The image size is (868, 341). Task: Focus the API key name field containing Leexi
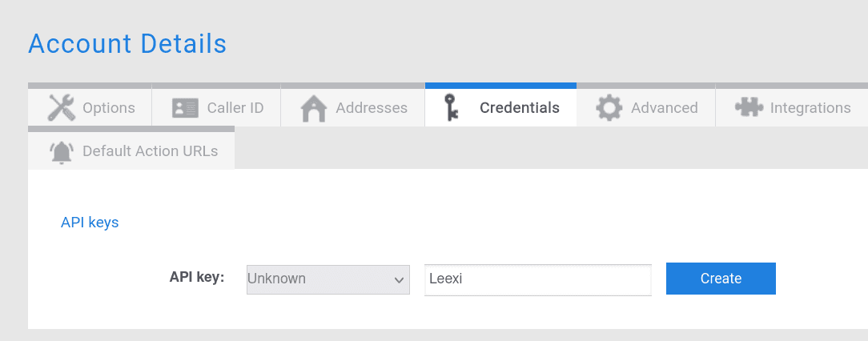pyautogui.click(x=537, y=279)
